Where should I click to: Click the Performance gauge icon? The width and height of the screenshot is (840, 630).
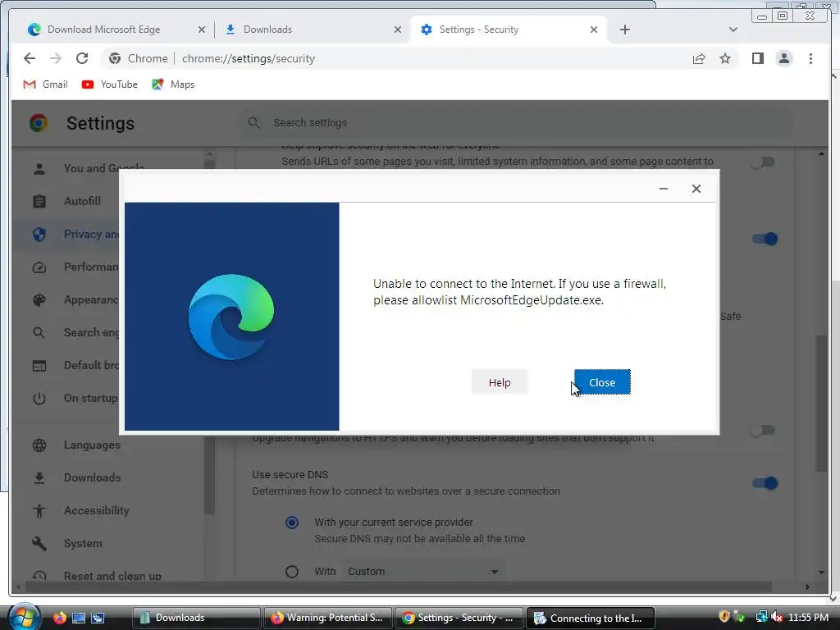point(39,267)
